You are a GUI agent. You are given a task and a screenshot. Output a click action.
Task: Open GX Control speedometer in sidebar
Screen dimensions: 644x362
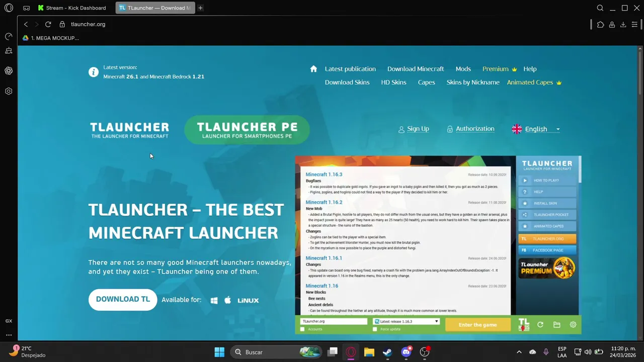tap(9, 37)
